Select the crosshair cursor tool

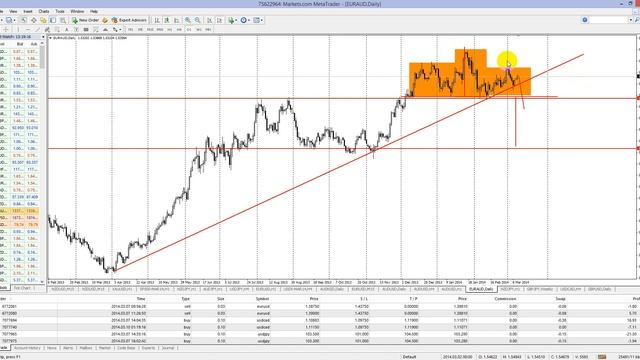[6, 29]
